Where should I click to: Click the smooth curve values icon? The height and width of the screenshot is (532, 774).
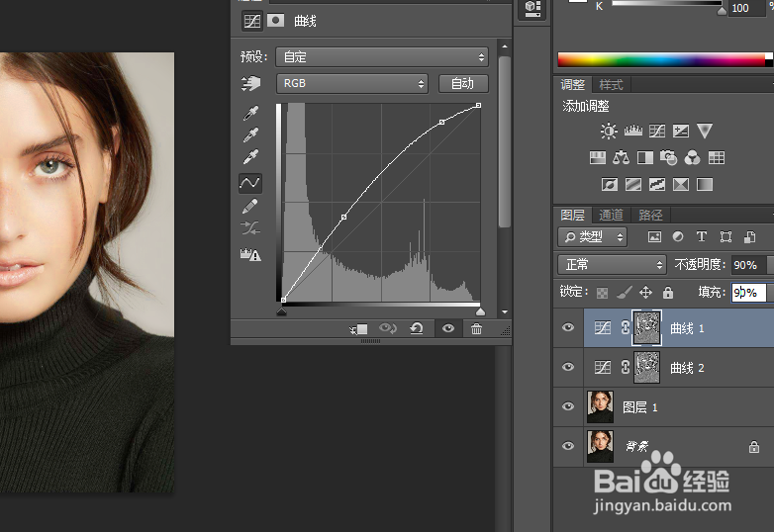point(250,227)
